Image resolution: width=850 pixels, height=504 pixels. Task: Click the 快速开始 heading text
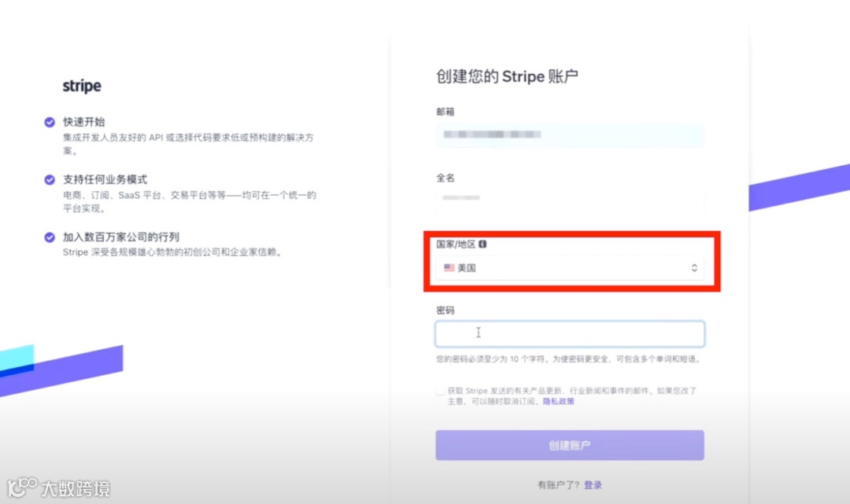pyautogui.click(x=84, y=122)
